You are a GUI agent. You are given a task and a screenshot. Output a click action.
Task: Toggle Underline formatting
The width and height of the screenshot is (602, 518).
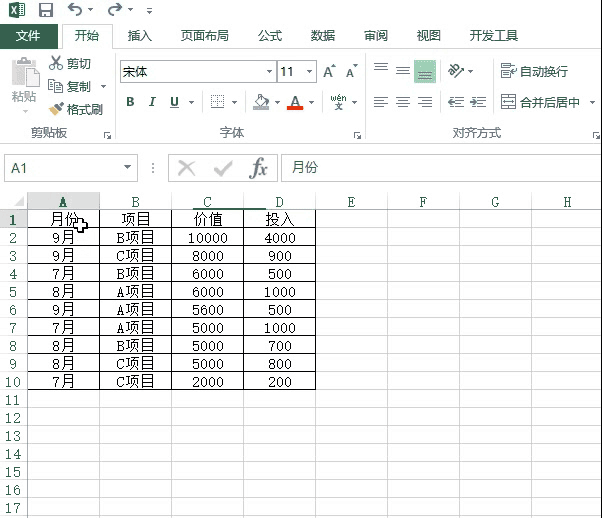[175, 102]
